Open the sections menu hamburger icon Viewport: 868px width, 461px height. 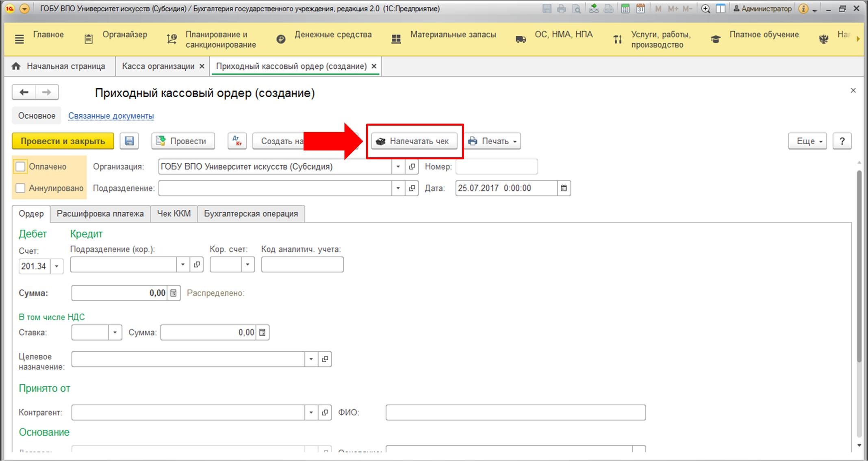(19, 39)
